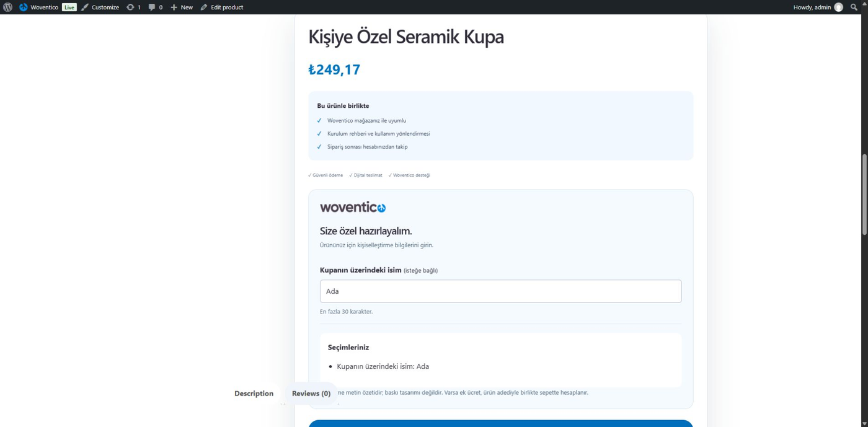Click the Woventico mağazanız ile uyumlu line
This screenshot has height=427, width=868.
pos(366,121)
